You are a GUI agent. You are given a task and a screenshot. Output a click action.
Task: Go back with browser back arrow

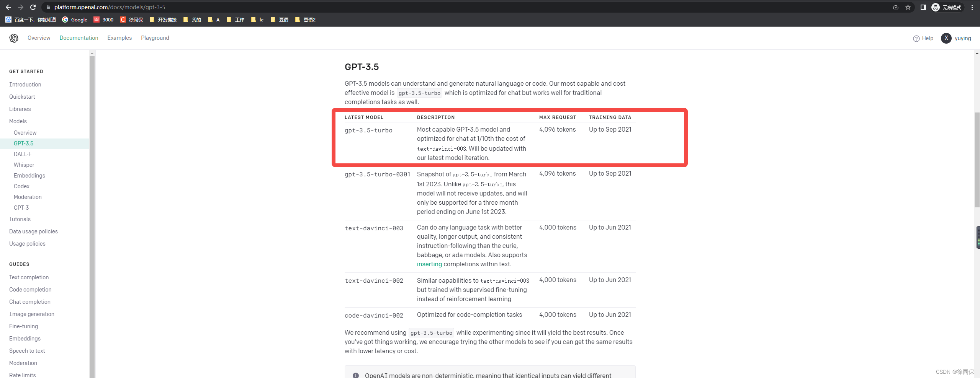8,7
